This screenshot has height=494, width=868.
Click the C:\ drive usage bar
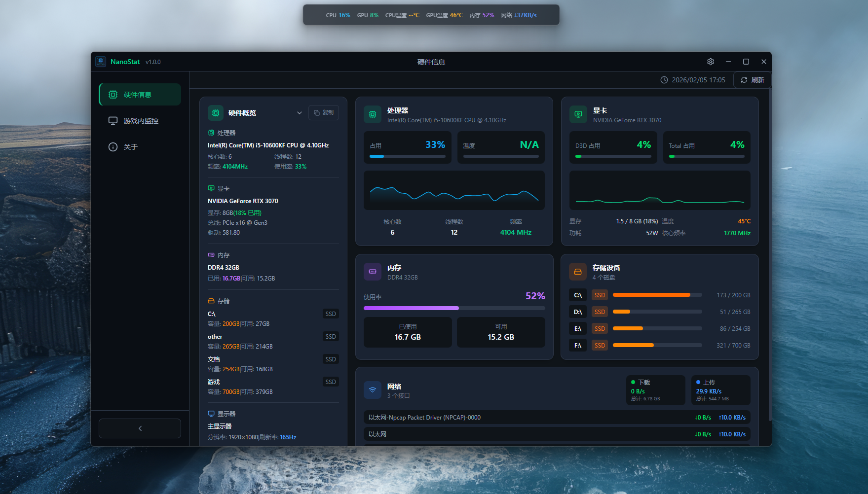(657, 295)
